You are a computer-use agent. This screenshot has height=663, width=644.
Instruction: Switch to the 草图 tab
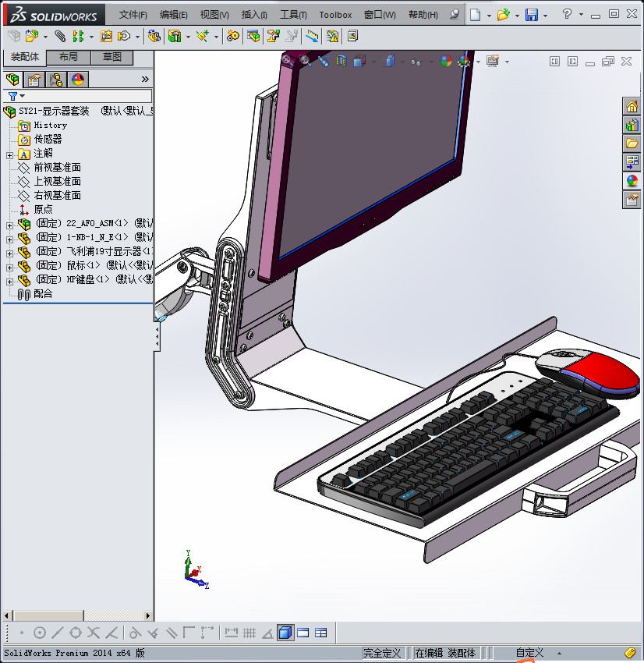pyautogui.click(x=112, y=57)
